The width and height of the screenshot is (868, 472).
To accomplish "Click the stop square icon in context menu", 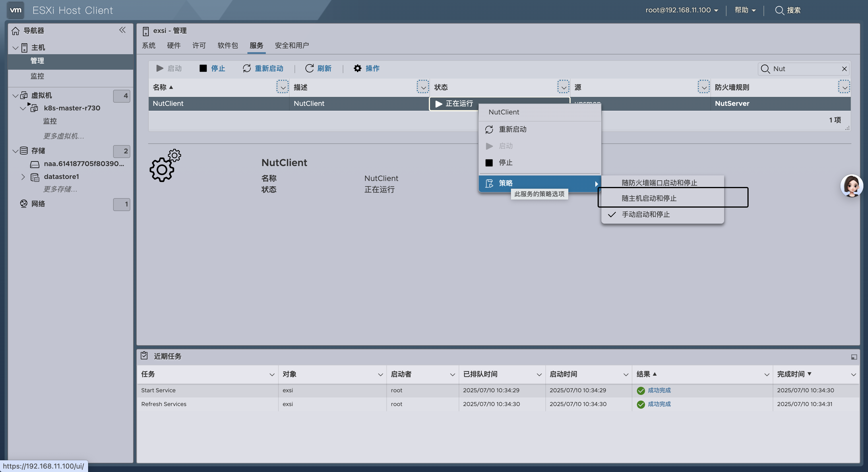I will click(x=489, y=163).
